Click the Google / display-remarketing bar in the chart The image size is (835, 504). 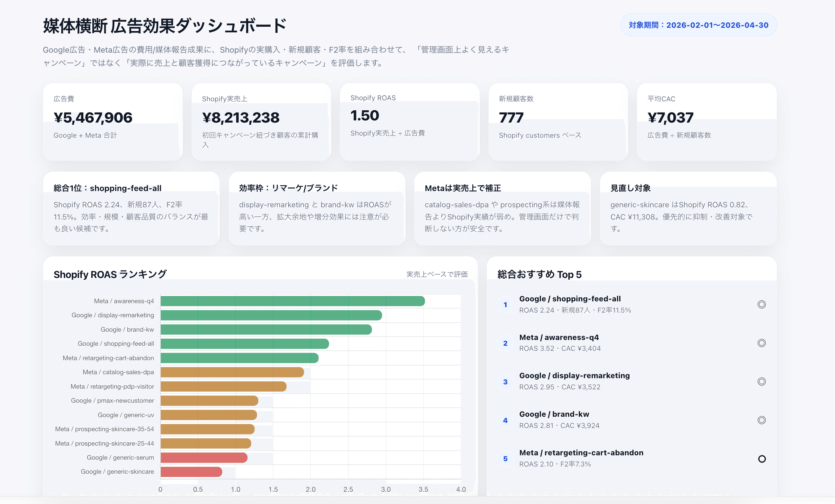(271, 315)
